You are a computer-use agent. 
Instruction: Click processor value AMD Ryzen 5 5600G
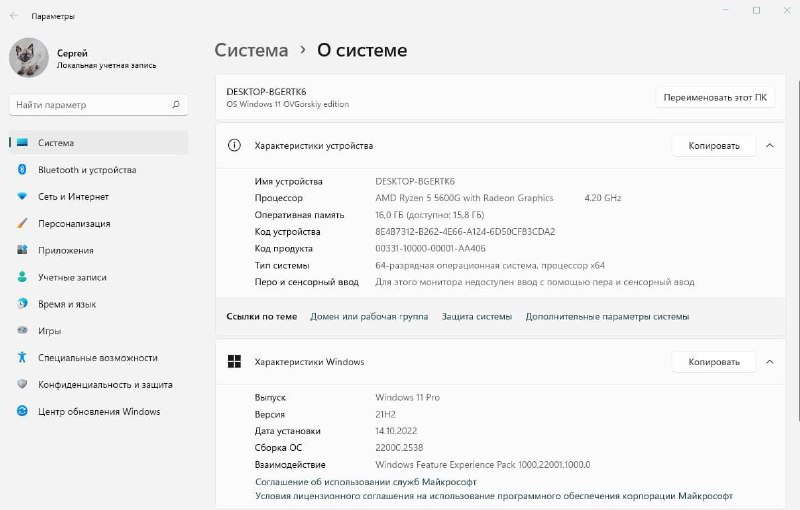click(464, 198)
